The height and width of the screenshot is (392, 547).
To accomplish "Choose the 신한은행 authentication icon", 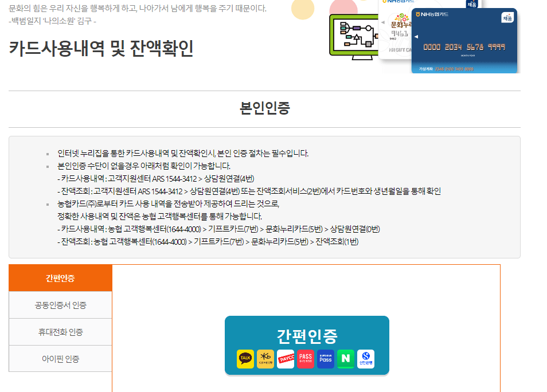I will 365,359.
